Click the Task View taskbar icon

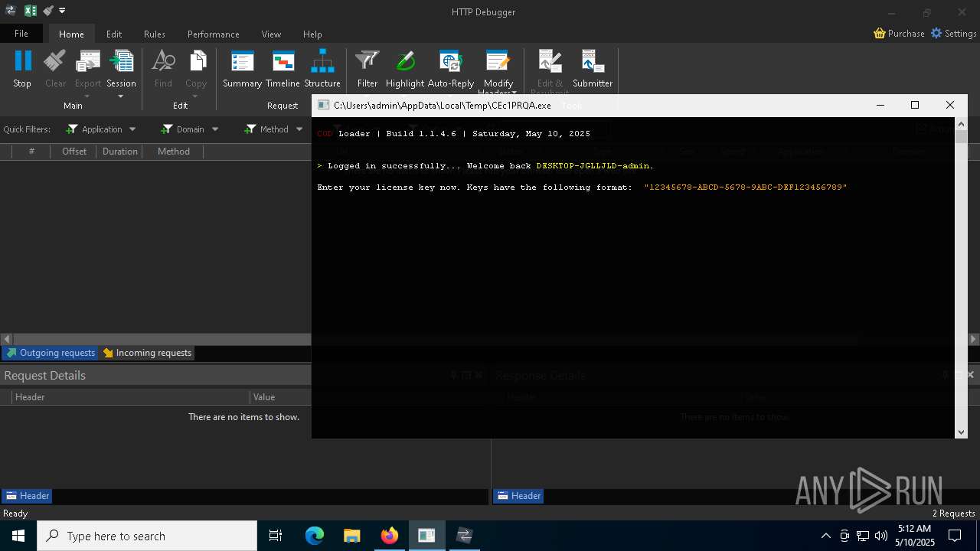(x=276, y=536)
